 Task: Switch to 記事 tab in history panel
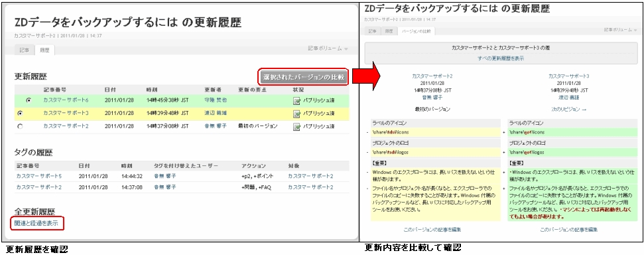click(x=25, y=50)
